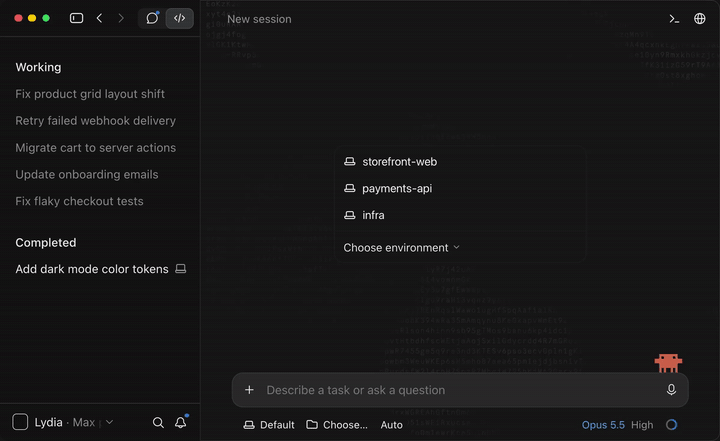
Task: Open the terminal prompt icon
Action: click(x=674, y=19)
